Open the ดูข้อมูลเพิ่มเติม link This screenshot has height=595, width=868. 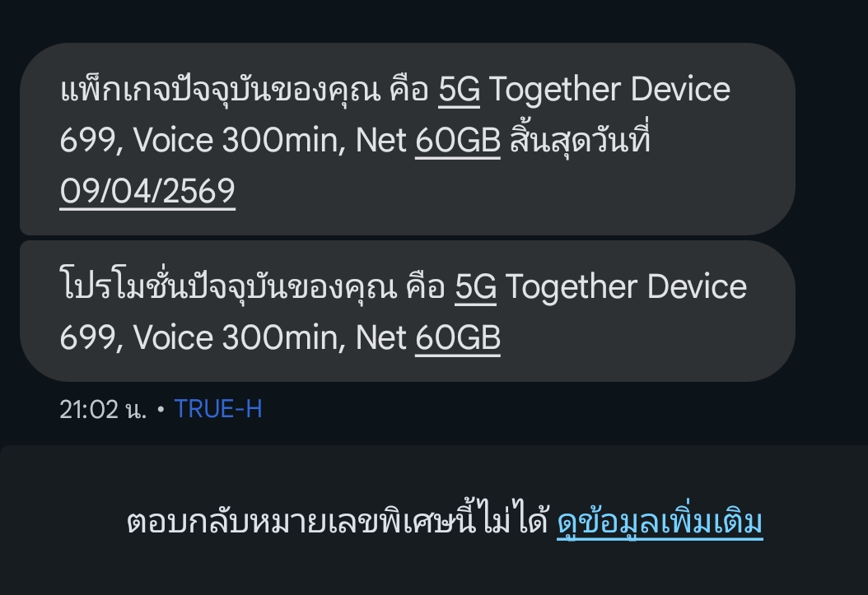pyautogui.click(x=660, y=522)
